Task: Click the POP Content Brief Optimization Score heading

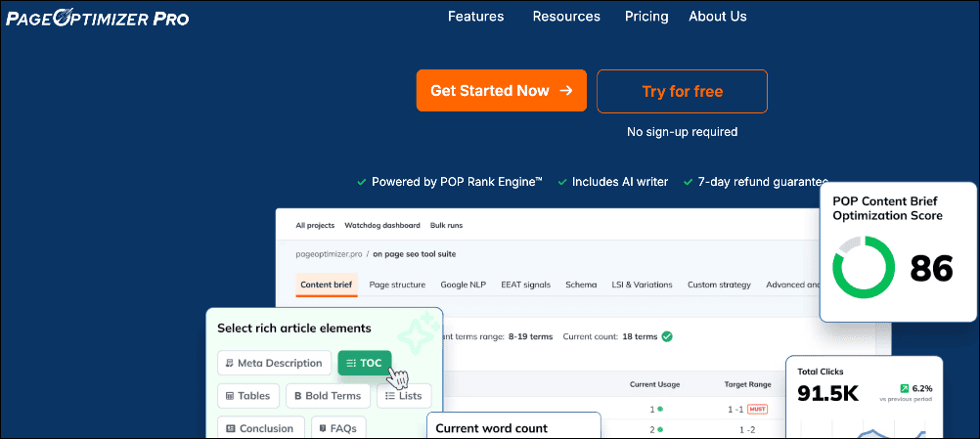Action: point(887,208)
